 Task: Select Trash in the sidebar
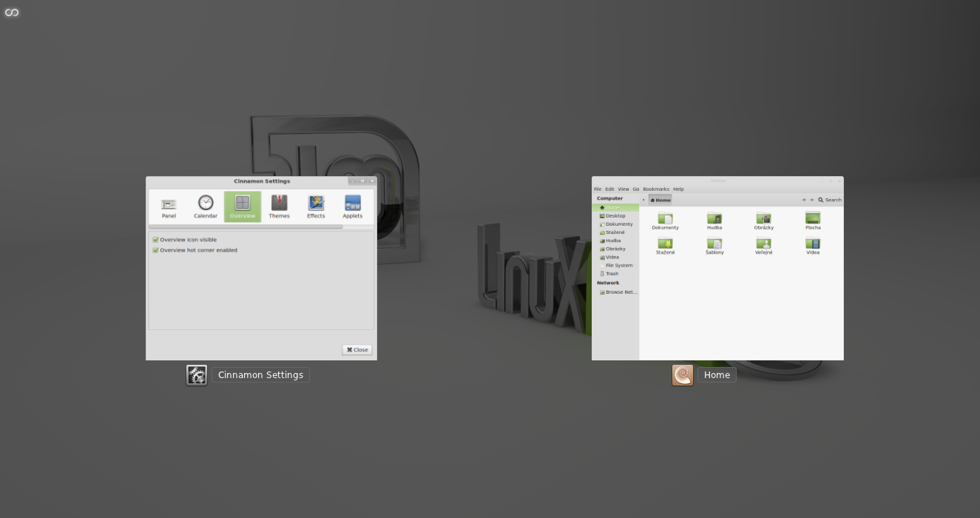point(612,274)
